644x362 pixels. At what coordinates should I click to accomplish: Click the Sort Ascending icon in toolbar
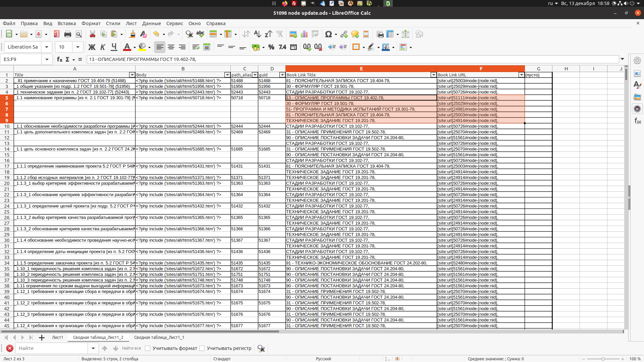257,34
